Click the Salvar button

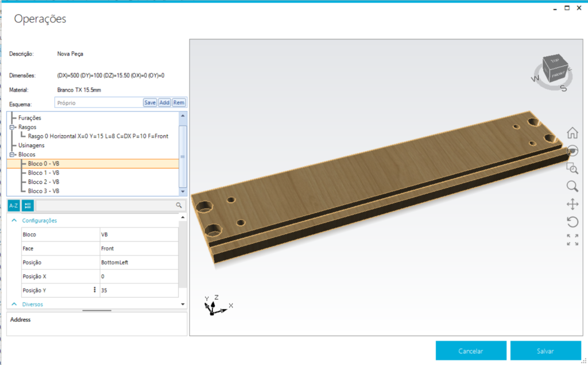point(546,351)
